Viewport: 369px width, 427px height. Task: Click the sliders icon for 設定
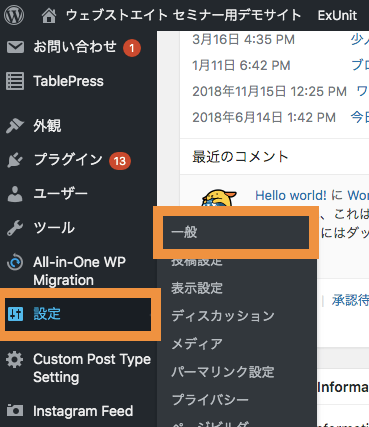coord(15,314)
